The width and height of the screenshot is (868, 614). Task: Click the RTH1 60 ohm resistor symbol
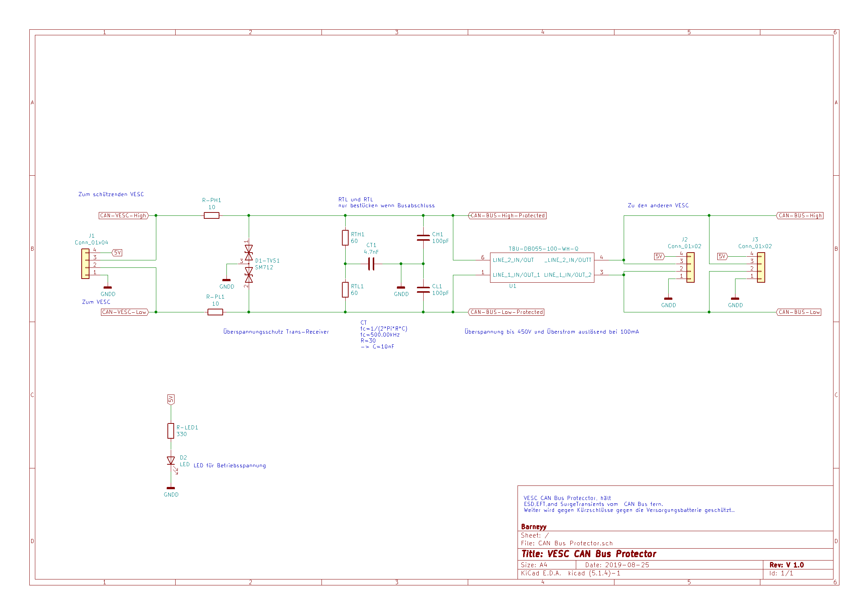[345, 238]
